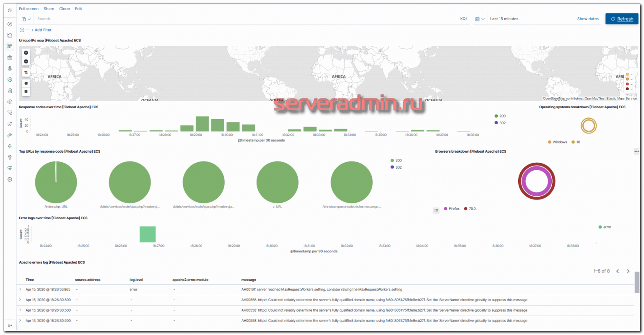Click the 302 purple legend color dot in Top URLs
The image size is (644, 335).
392,167
